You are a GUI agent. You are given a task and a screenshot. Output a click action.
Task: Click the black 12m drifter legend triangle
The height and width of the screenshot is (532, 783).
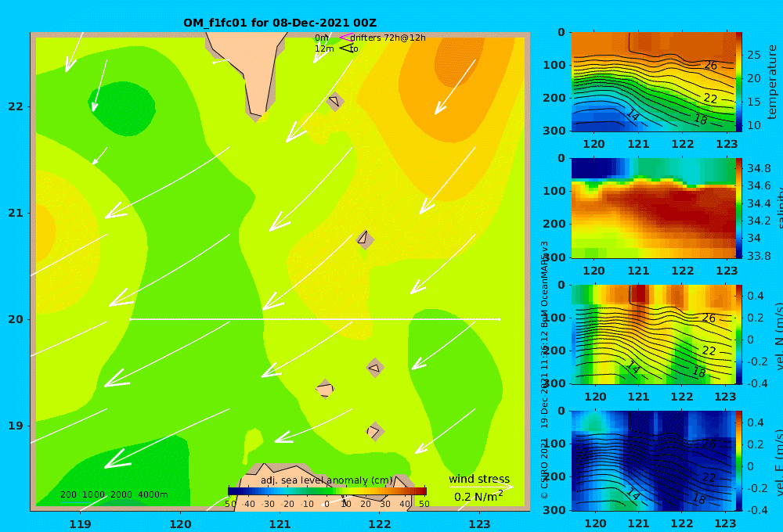(x=346, y=49)
